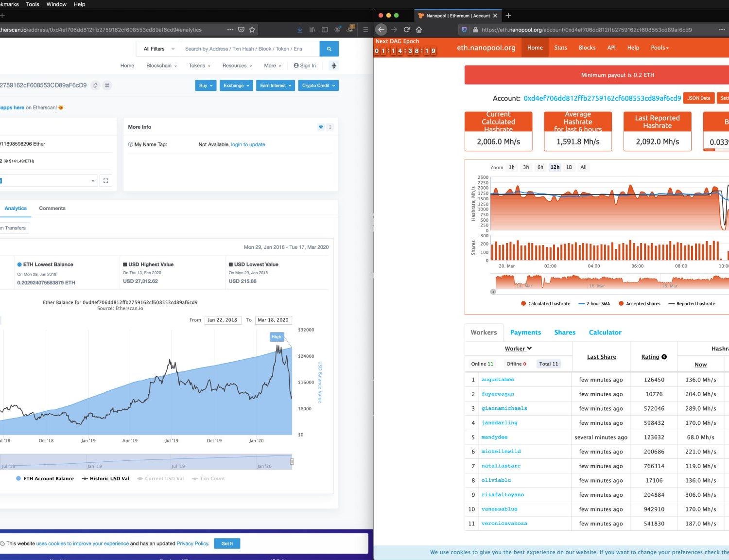Open augustames worker link
This screenshot has width=729, height=560.
pyautogui.click(x=498, y=380)
